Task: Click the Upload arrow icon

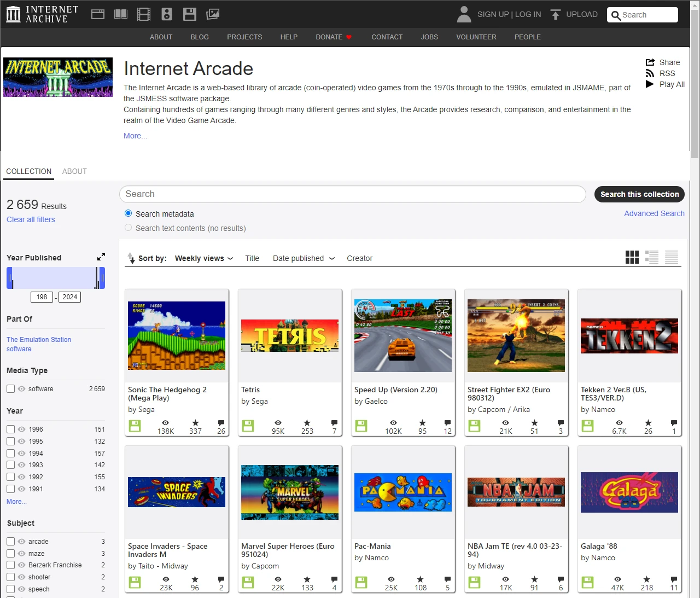Action: pyautogui.click(x=556, y=15)
